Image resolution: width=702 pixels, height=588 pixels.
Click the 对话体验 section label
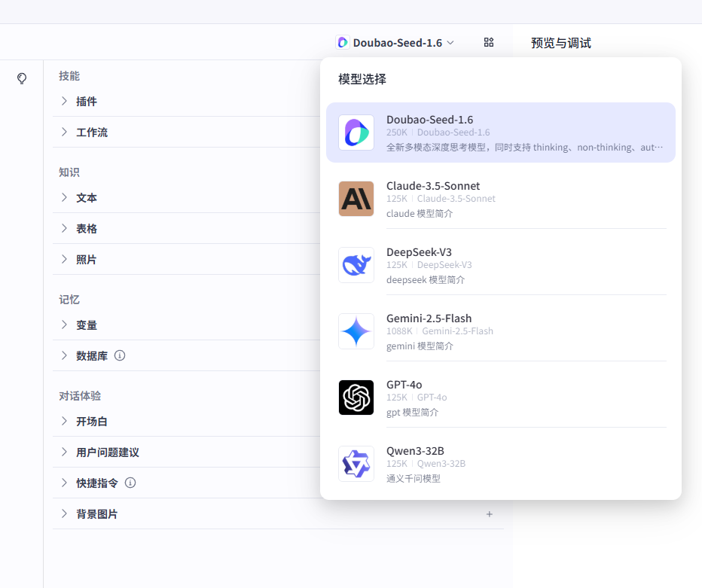[80, 396]
